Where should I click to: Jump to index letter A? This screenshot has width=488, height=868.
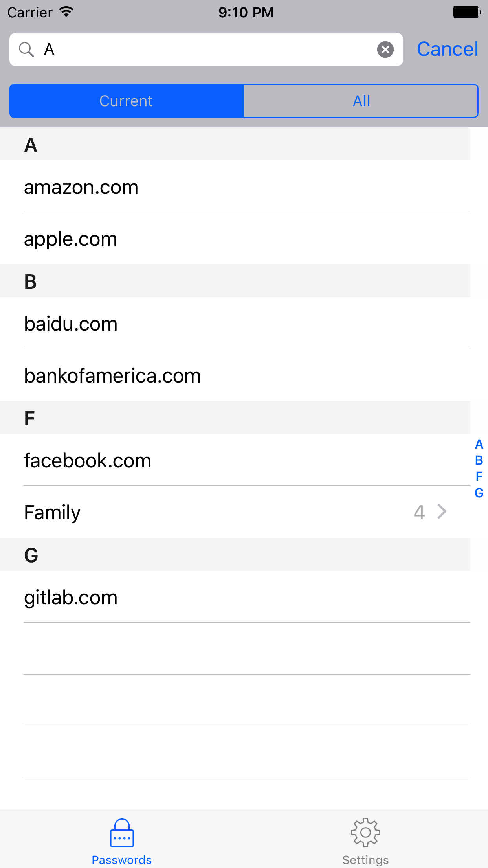click(479, 444)
